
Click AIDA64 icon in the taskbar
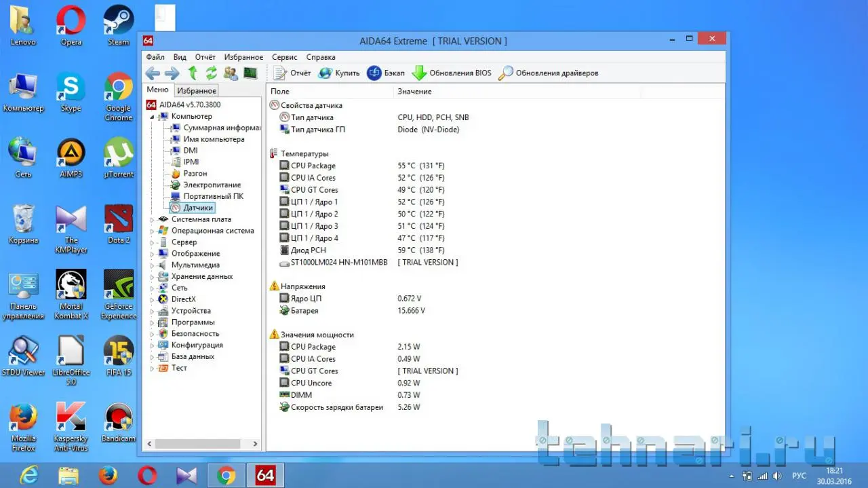[x=265, y=476]
